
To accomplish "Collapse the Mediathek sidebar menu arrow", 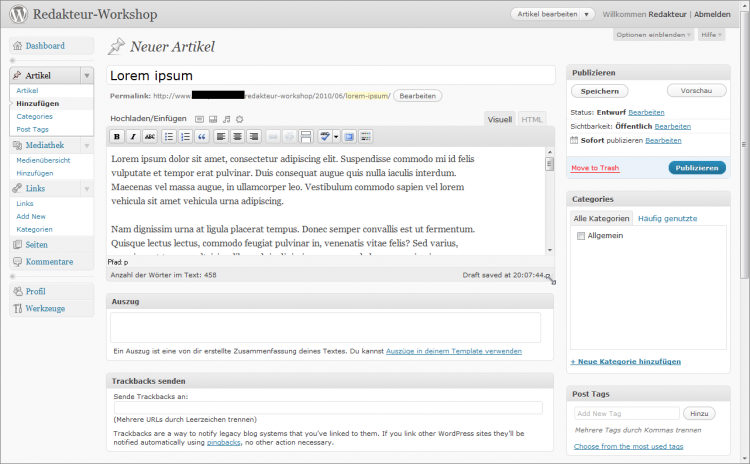I will click(x=87, y=145).
